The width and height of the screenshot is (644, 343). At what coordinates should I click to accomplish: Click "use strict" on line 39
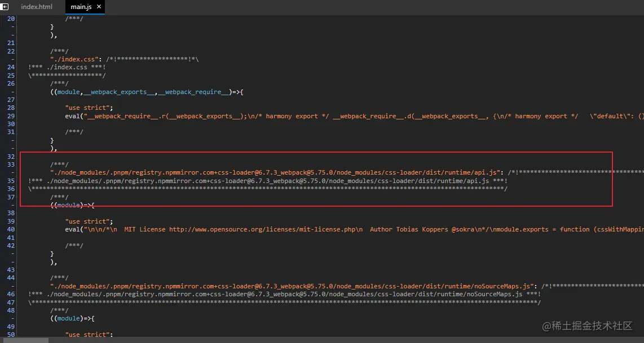pyautogui.click(x=87, y=221)
